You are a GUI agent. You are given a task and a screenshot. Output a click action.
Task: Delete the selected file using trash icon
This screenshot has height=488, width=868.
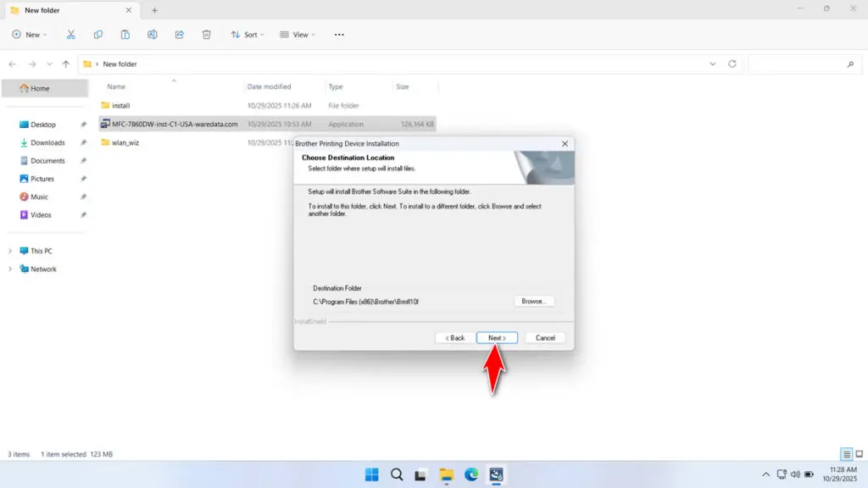tap(206, 34)
